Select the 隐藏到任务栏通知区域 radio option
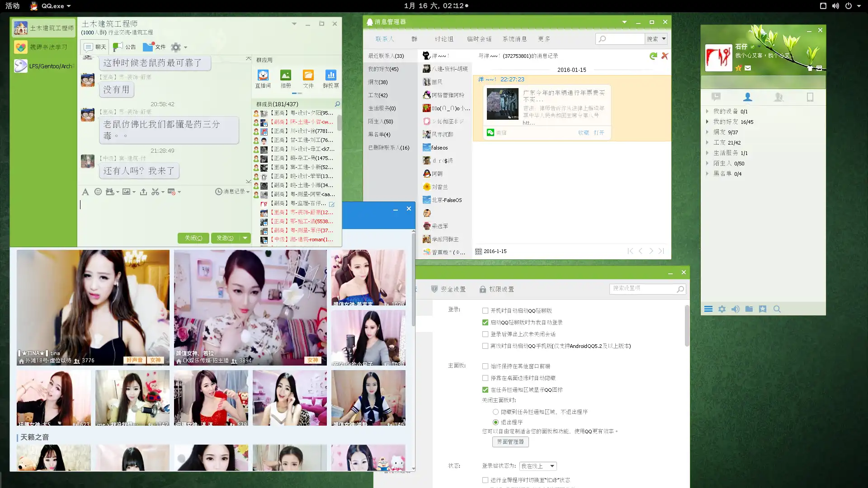Screen dimensions: 868x488 coord(495,412)
